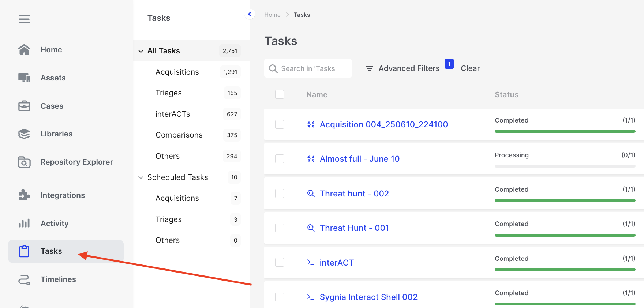Click the Timelines icon in sidebar

[x=24, y=279]
